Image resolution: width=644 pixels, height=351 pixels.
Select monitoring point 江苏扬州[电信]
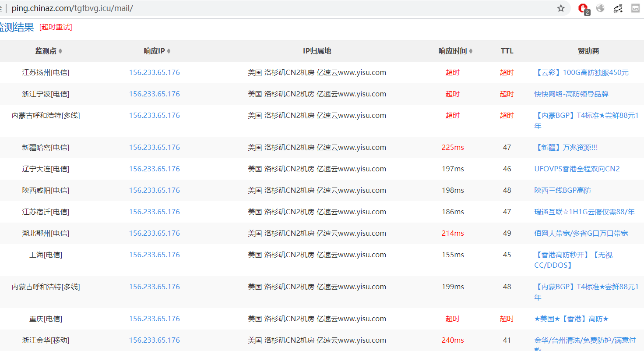tap(46, 73)
